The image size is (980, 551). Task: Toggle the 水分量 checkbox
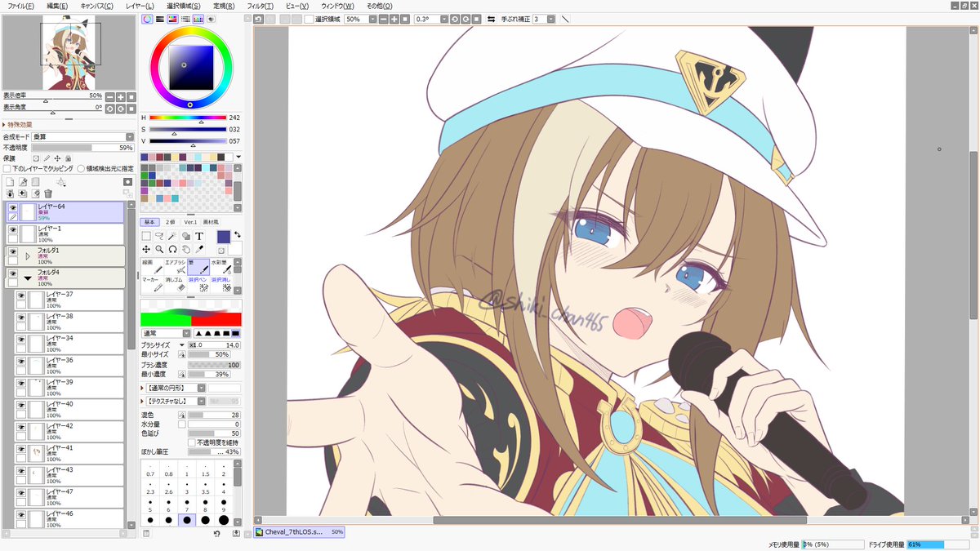point(182,424)
